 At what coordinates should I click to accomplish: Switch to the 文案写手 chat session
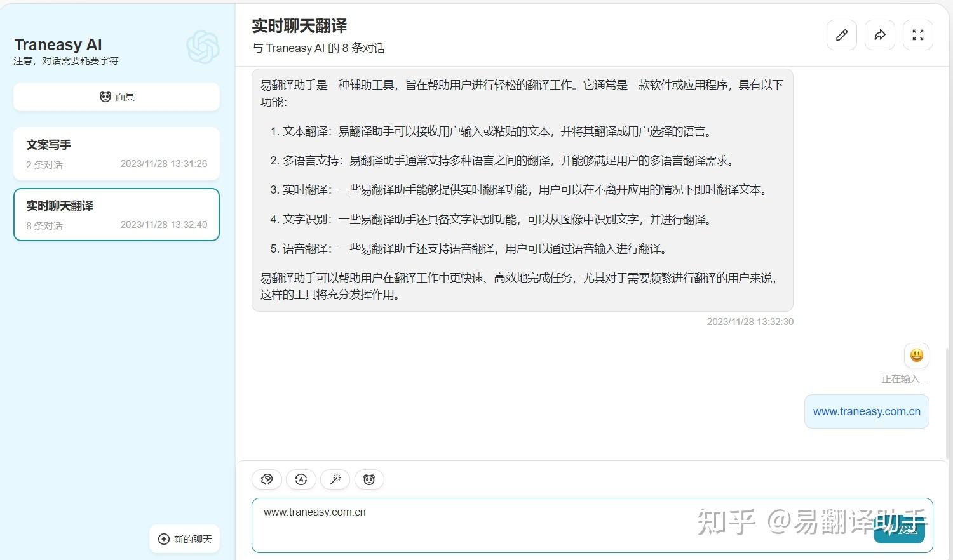coord(116,154)
